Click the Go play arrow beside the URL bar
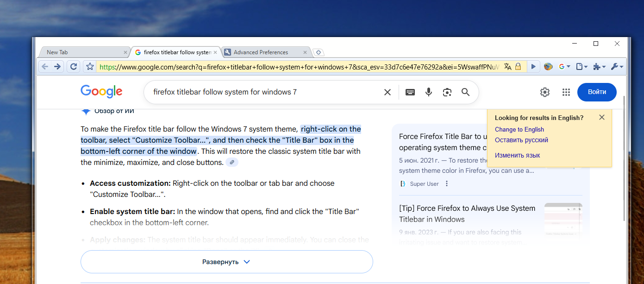The width and height of the screenshot is (644, 284). pyautogui.click(x=533, y=67)
